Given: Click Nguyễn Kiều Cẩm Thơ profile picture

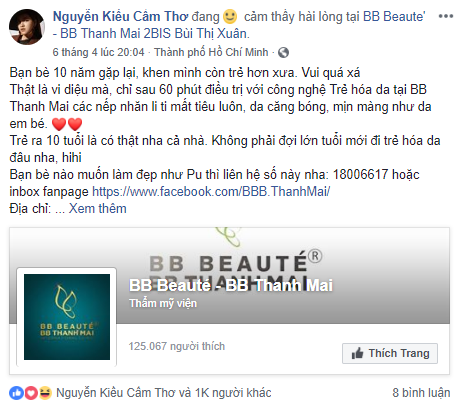Looking at the screenshot, I should point(27,27).
